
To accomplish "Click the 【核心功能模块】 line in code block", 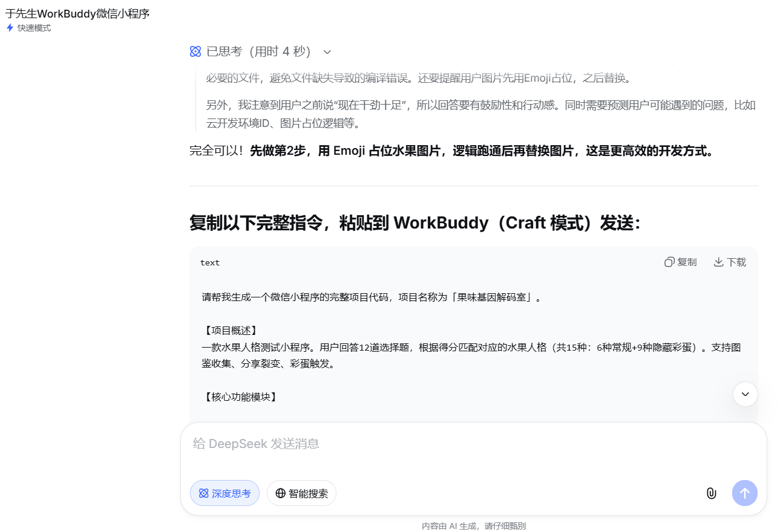I will [x=240, y=397].
